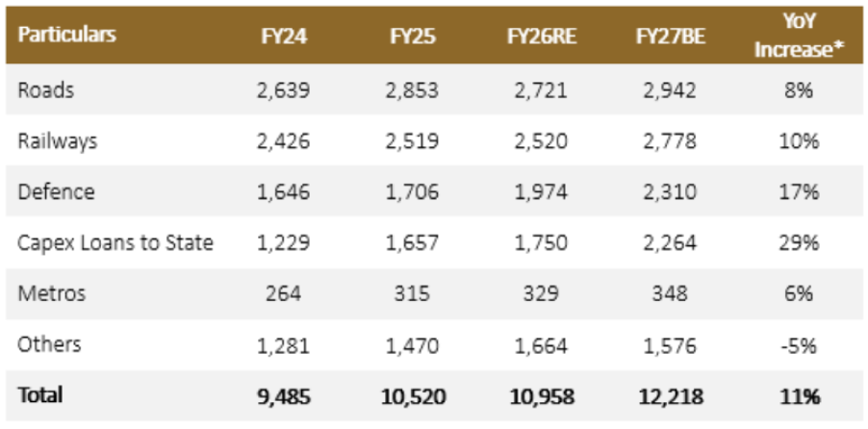Click the FY26RE column header
Viewport: 868px width, 429px height.
(542, 36)
